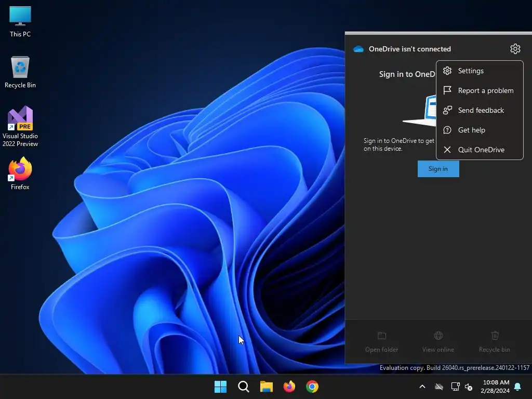532x399 pixels.
Task: Open File Explorer from the taskbar
Action: click(267, 387)
